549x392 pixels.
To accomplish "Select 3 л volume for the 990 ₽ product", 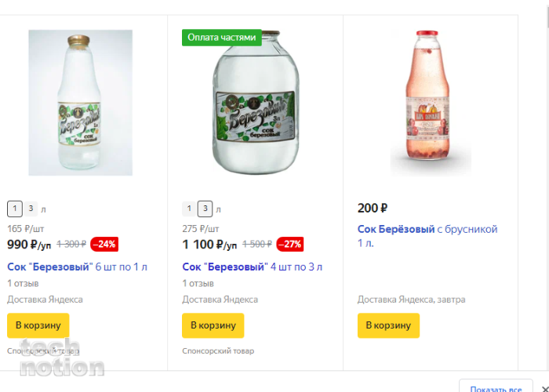I will [x=31, y=209].
